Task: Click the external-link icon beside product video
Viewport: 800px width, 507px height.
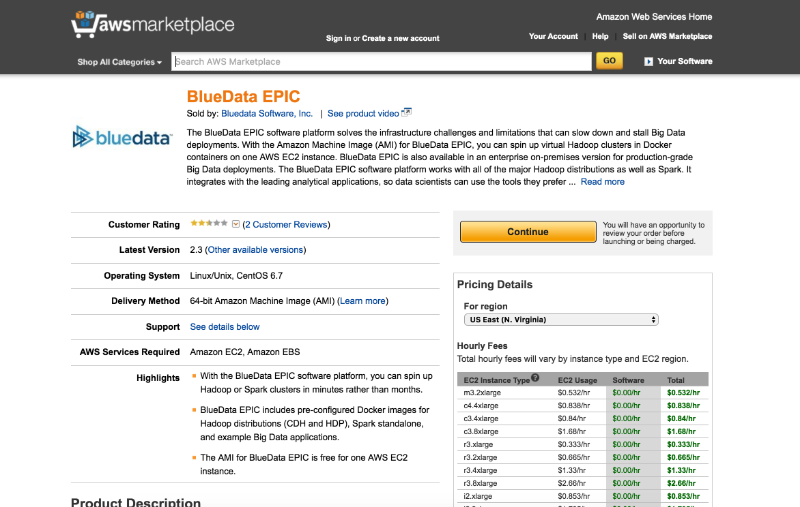Action: pyautogui.click(x=407, y=112)
